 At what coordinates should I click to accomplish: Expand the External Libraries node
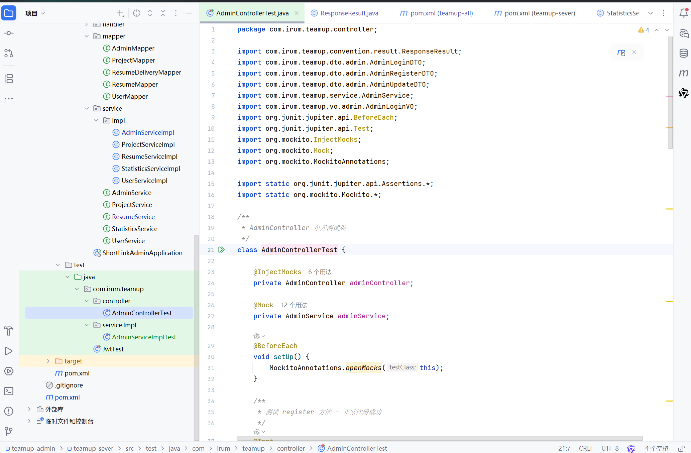coord(29,409)
